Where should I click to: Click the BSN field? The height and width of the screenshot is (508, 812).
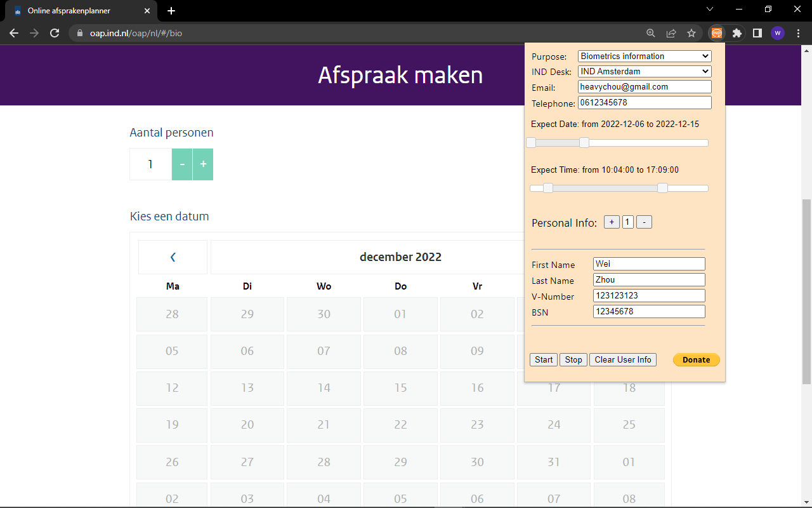tap(649, 312)
